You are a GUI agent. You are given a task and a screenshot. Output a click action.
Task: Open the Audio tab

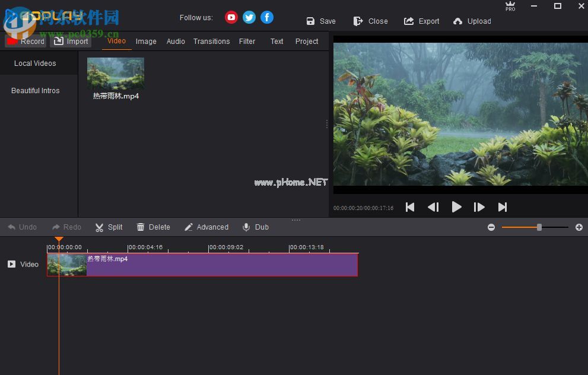176,42
